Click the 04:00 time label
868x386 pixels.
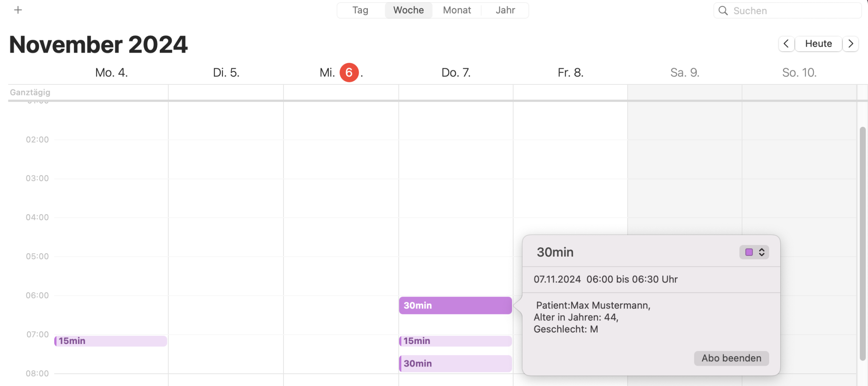[37, 217]
